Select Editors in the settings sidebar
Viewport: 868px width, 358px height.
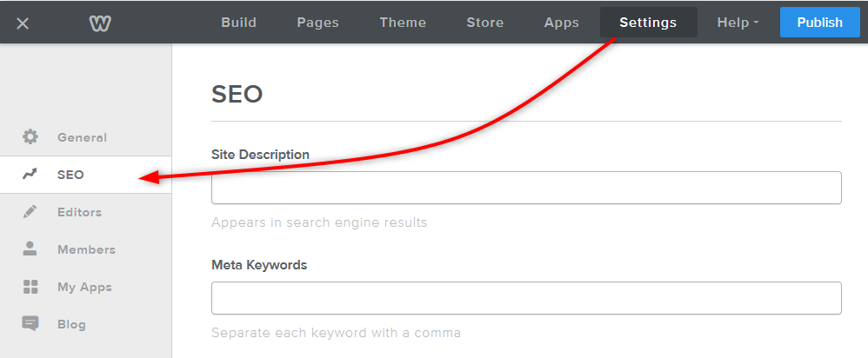click(79, 212)
